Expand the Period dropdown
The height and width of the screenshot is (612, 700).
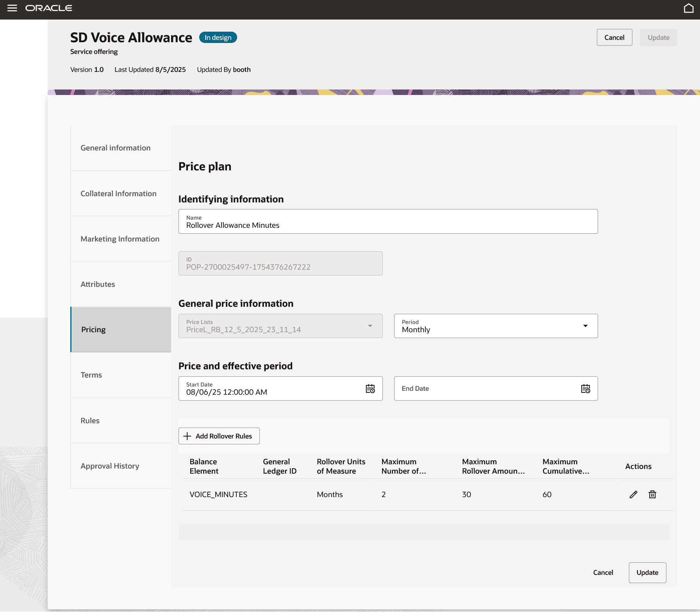pos(585,326)
